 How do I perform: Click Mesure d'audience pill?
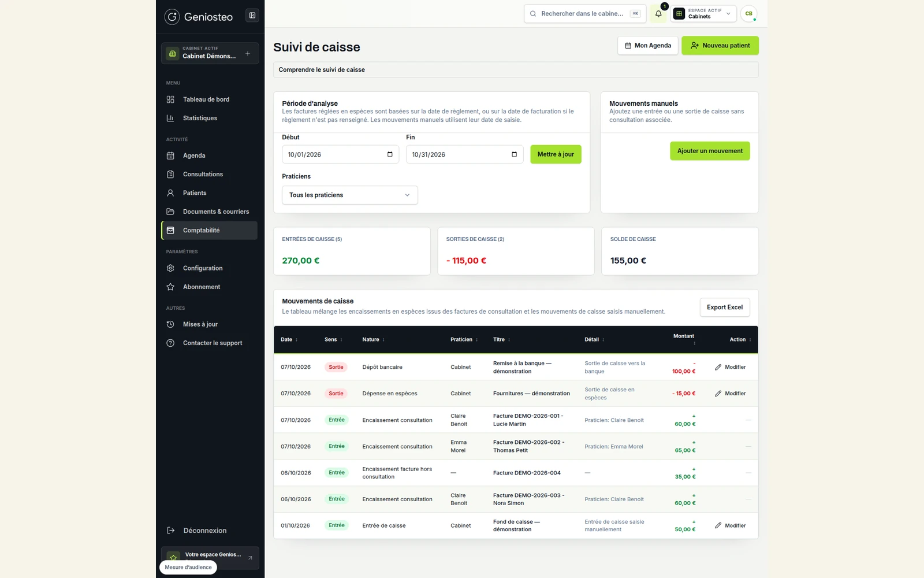point(188,568)
